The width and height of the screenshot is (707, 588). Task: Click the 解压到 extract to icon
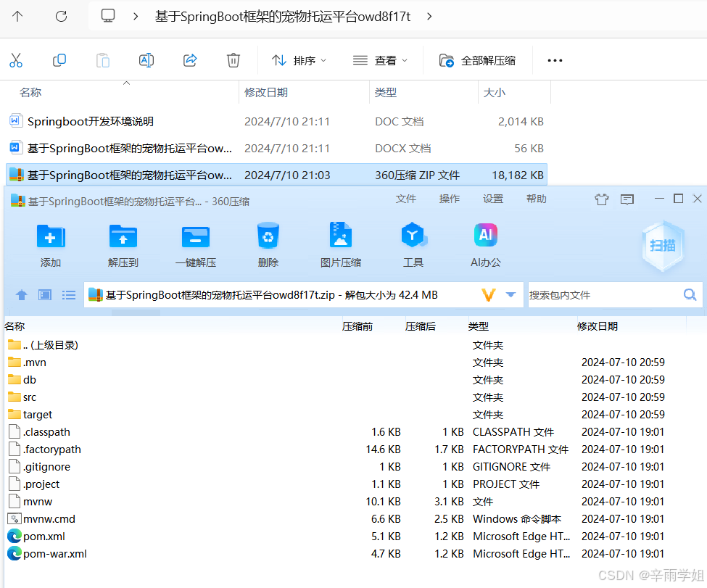(123, 236)
